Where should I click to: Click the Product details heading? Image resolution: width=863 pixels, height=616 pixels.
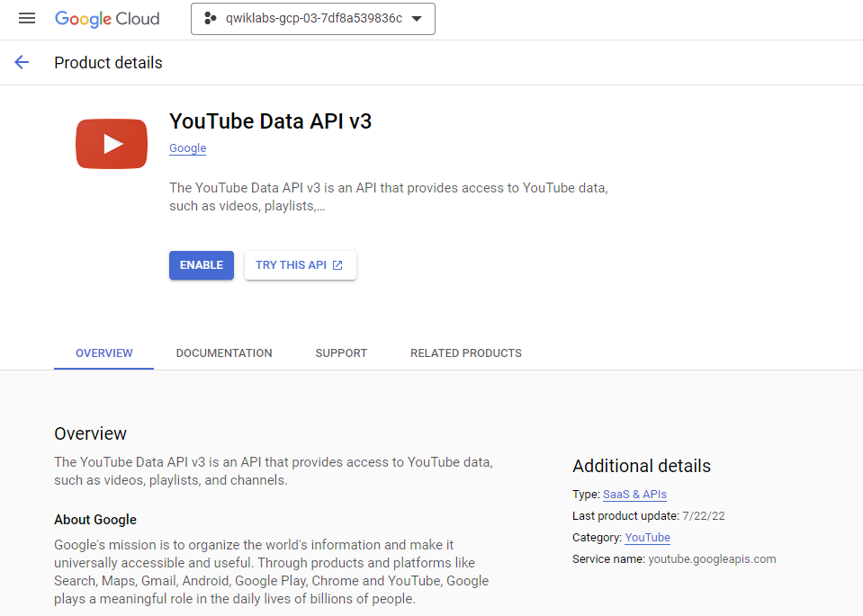click(x=108, y=63)
